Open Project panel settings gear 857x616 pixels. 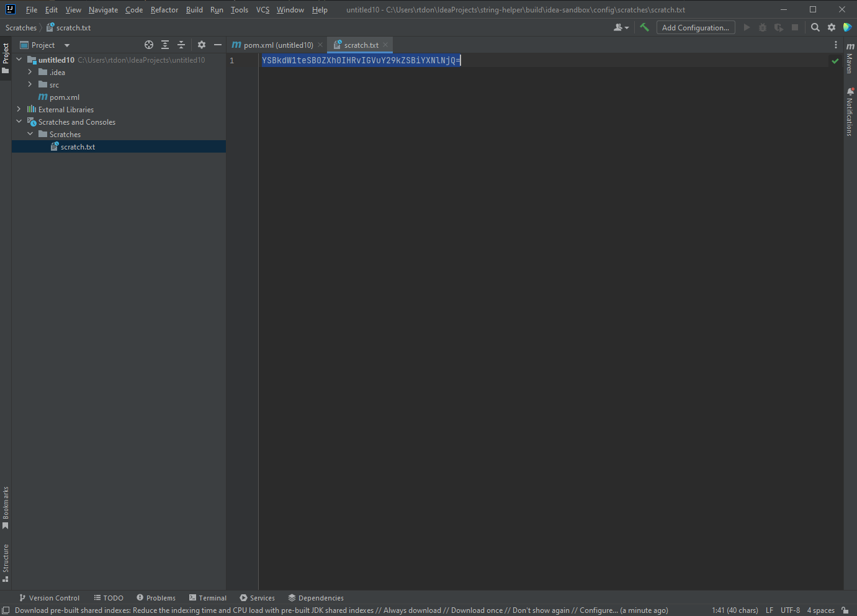[202, 45]
